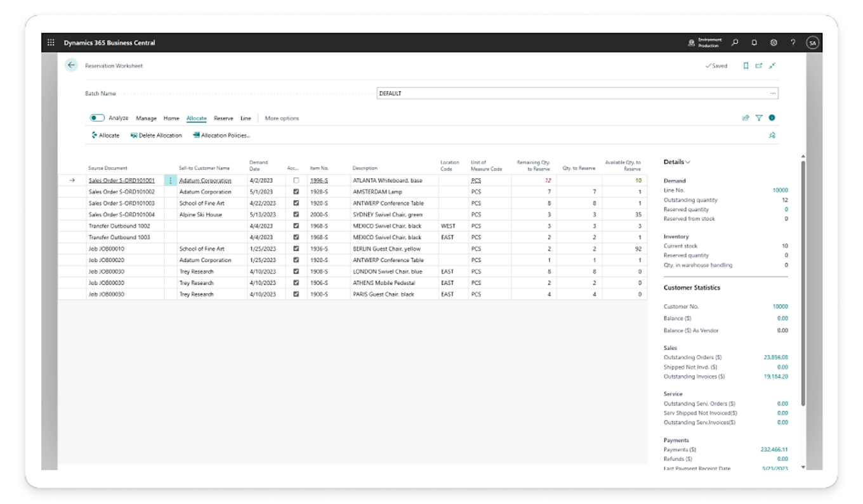Open Allocation Policies action
This screenshot has height=504, width=863.
pyautogui.click(x=221, y=136)
